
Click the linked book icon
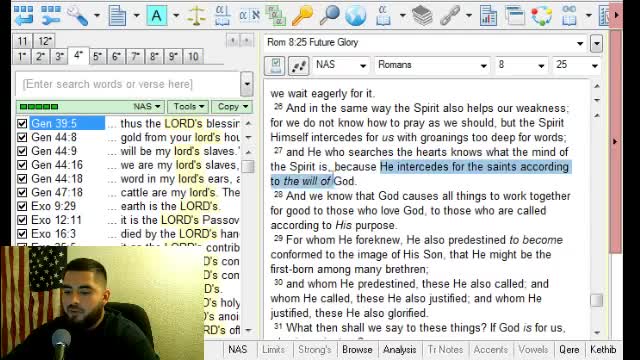(569, 16)
